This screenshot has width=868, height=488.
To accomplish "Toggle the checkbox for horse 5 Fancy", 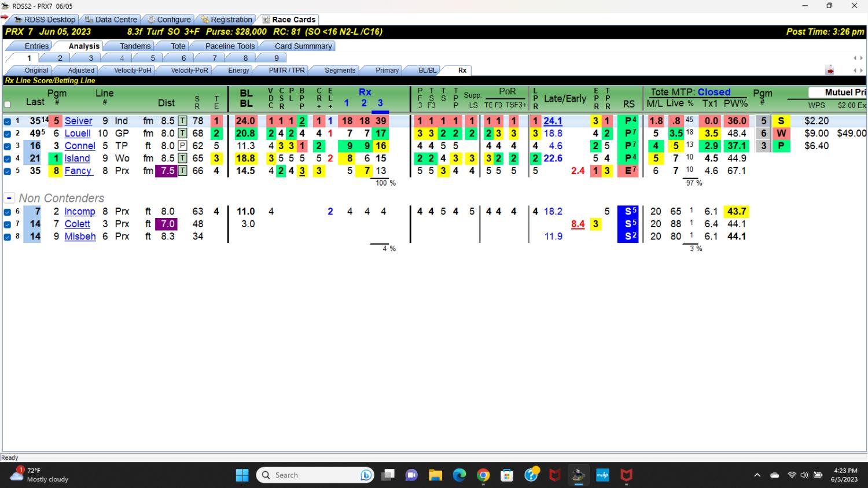I will [x=8, y=171].
